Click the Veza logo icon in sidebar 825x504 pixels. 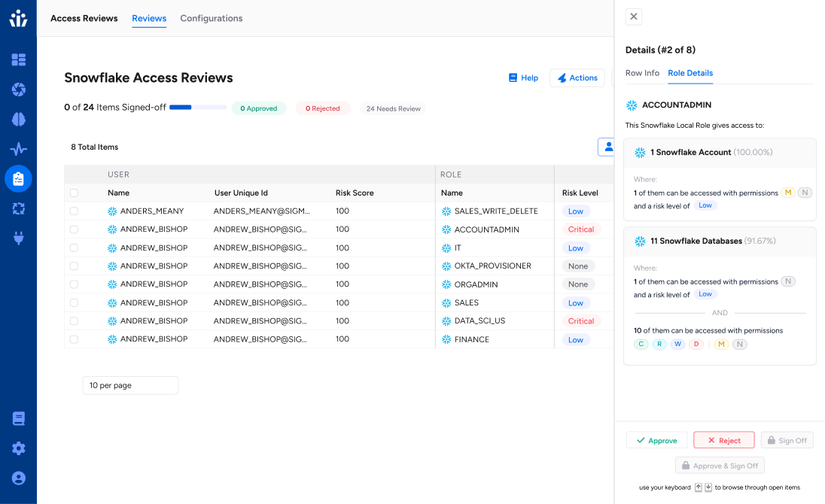18,18
